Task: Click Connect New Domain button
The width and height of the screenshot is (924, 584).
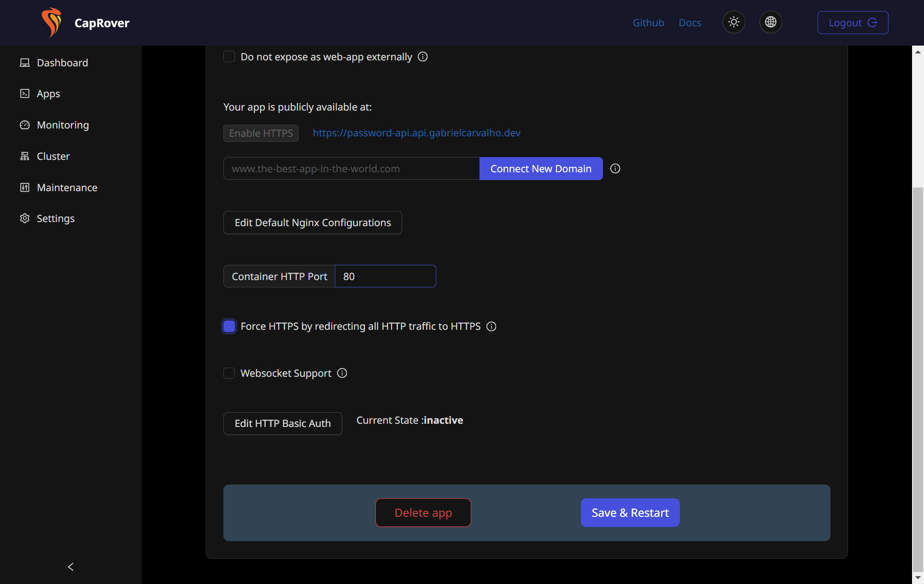Action: point(541,169)
